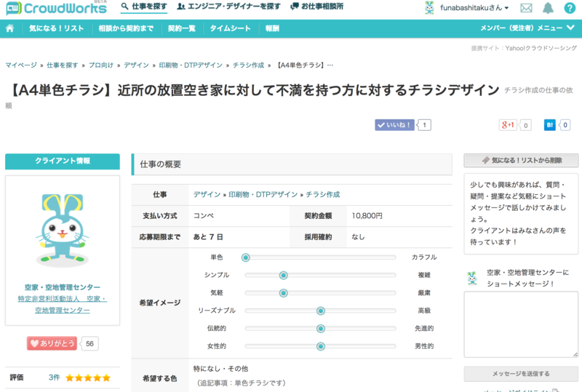Go to home via house icon
The image size is (582, 392).
pos(10,28)
